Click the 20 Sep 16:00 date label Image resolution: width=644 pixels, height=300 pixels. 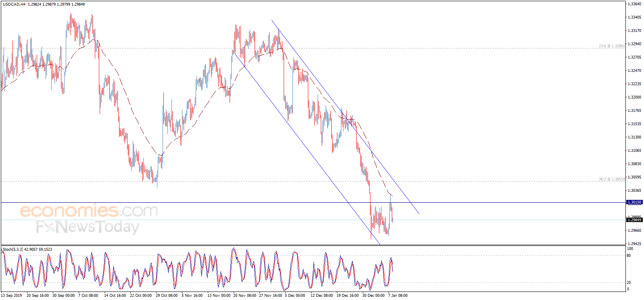coord(38,296)
